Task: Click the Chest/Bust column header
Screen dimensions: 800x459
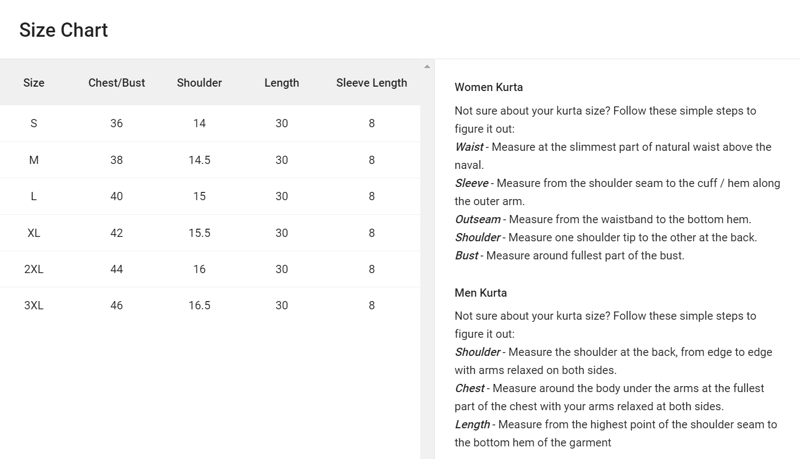Action: 117,83
